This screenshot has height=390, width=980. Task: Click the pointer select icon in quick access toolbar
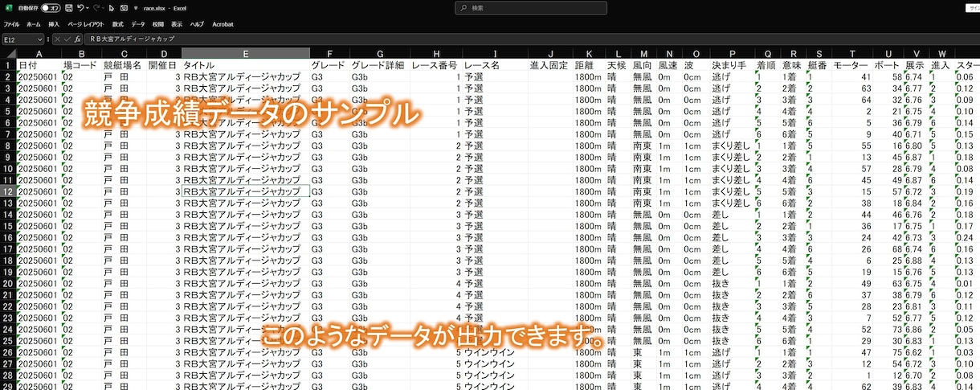[x=112, y=7]
